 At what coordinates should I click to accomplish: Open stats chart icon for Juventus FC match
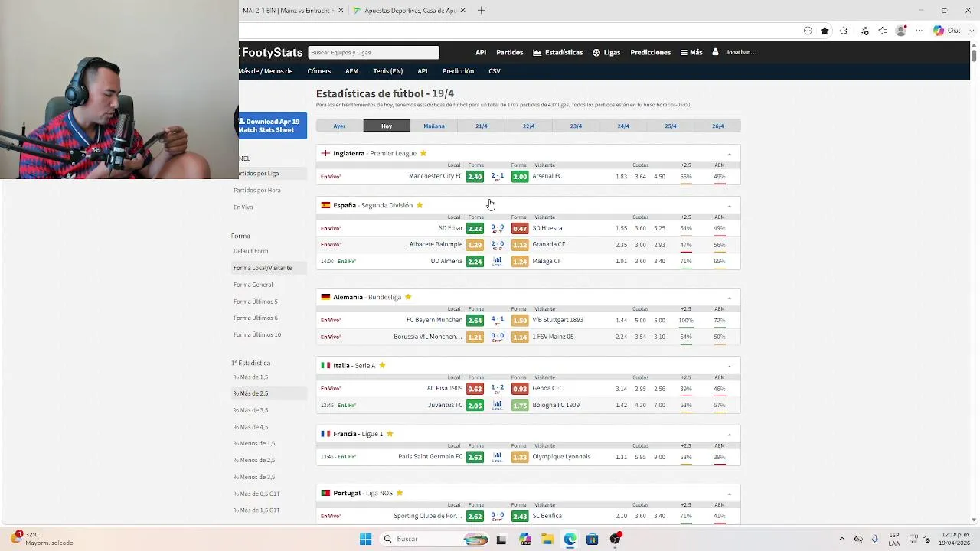497,405
